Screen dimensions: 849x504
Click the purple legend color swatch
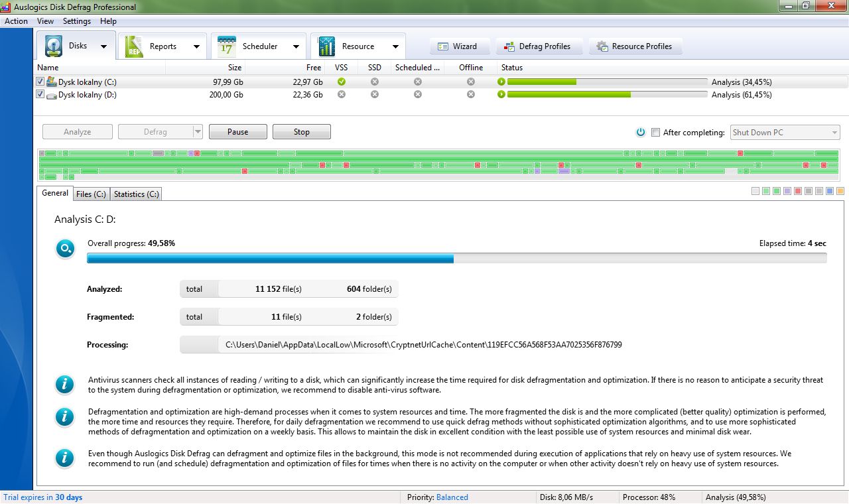pos(787,191)
